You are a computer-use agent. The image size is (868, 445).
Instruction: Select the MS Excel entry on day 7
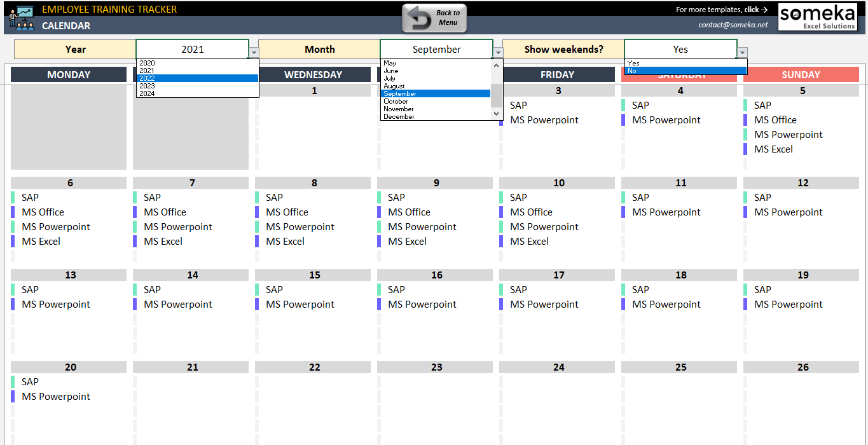[163, 241]
